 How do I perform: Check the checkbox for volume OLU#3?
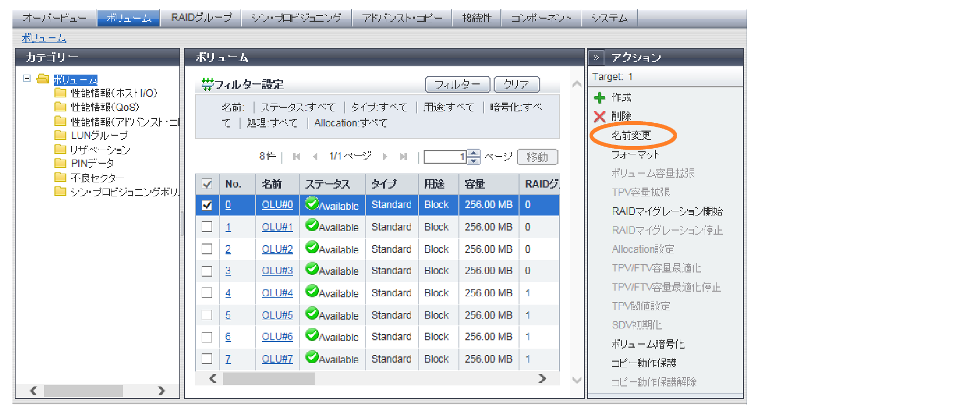point(207,271)
